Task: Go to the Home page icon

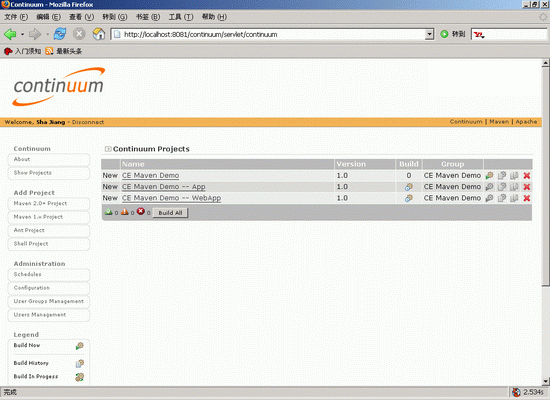Action: point(99,34)
